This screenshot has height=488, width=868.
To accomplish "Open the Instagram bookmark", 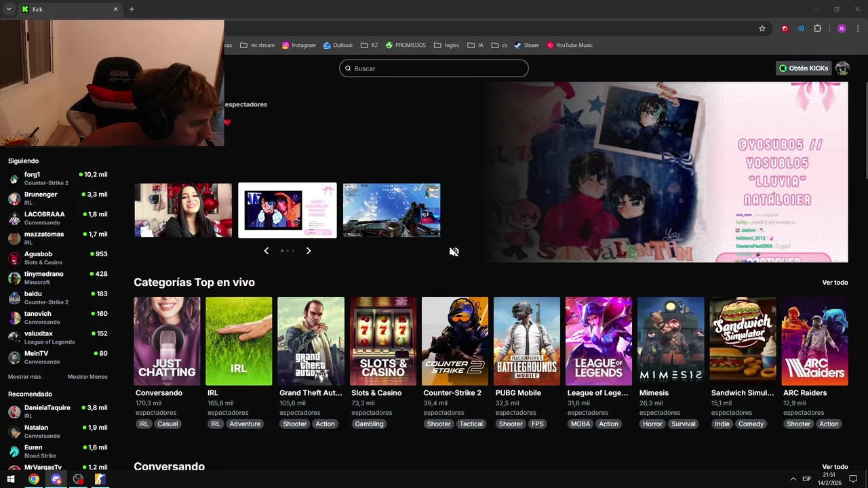I will pos(299,45).
